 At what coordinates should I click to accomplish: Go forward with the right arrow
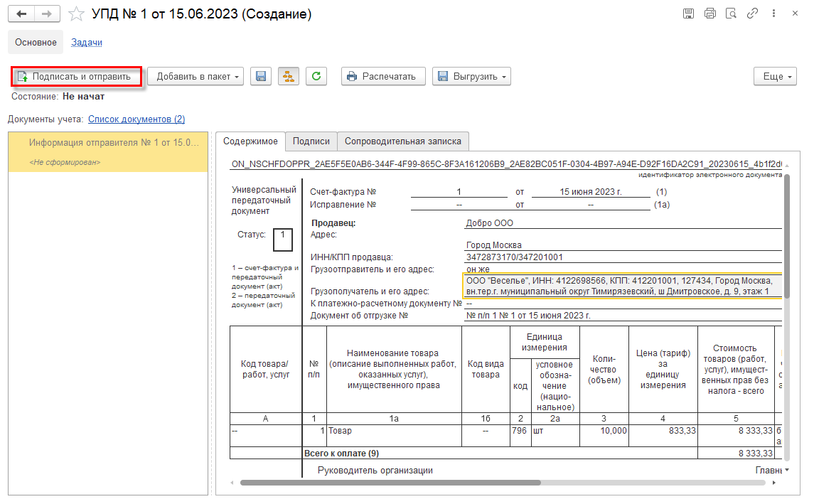tap(47, 14)
